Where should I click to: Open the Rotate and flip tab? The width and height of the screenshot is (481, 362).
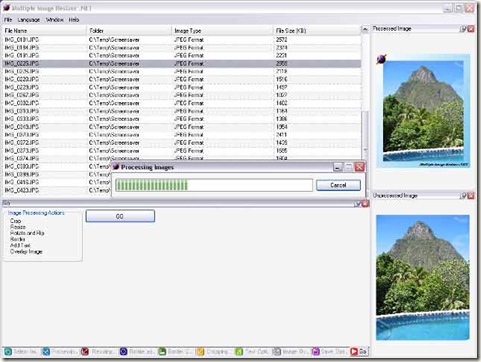coord(138,351)
